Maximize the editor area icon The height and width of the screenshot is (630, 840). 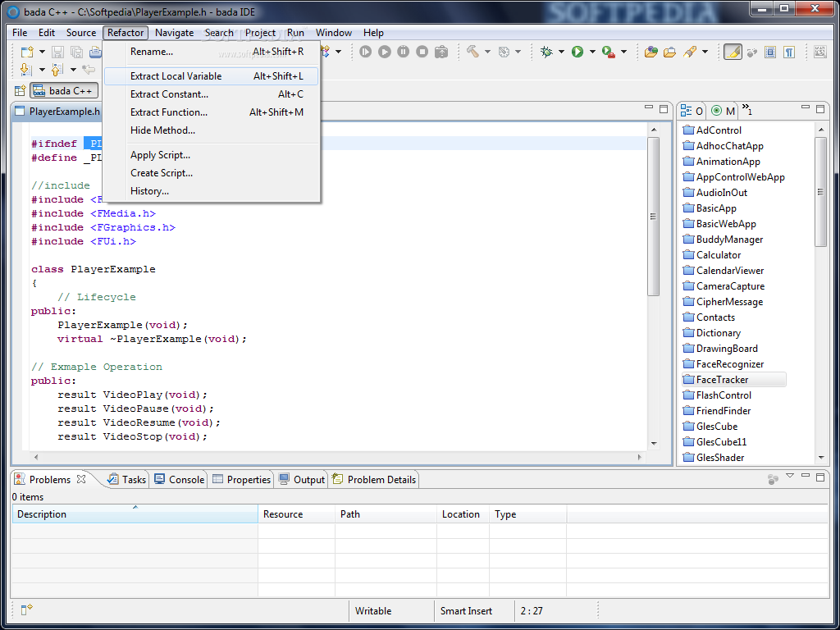(x=664, y=109)
